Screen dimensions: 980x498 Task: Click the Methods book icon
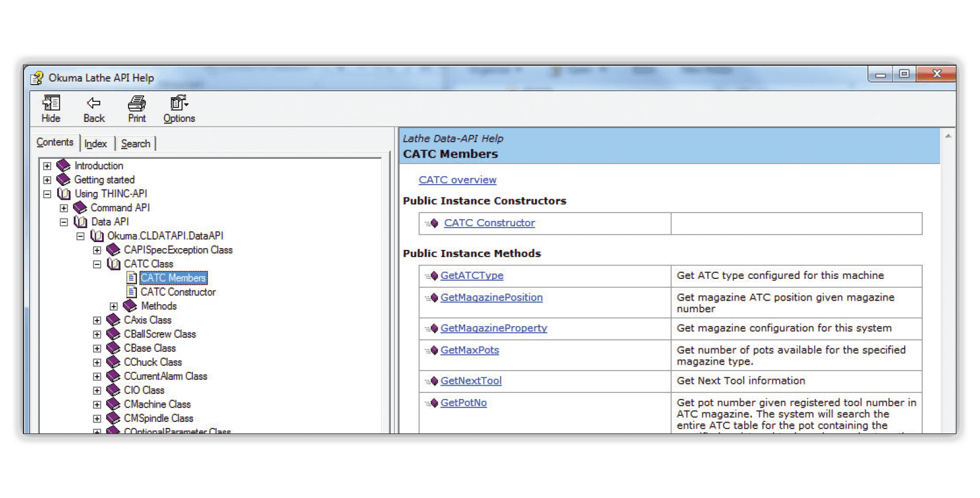pos(130,306)
